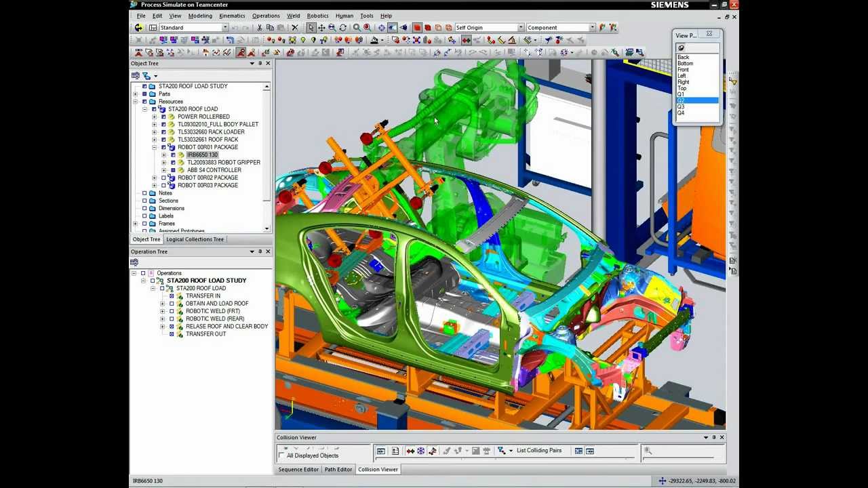868x488 pixels.
Task: Toggle display checkbox for Dimensions
Action: (144, 208)
